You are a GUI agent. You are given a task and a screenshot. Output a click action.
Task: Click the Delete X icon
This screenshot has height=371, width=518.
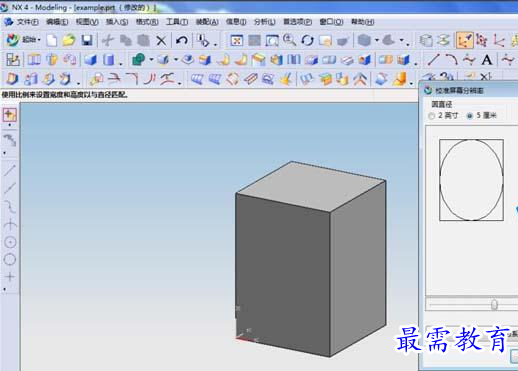pos(161,41)
